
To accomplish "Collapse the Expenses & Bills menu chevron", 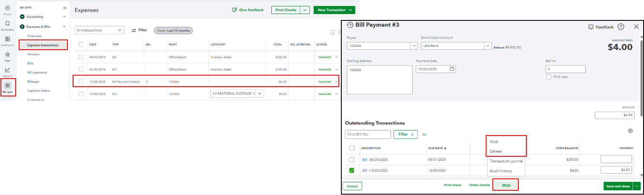I will (64, 27).
